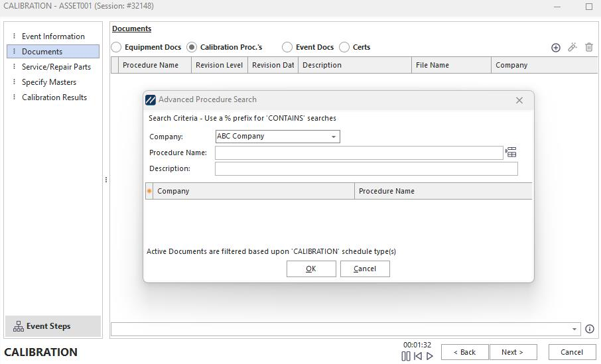Start the timer play button

pyautogui.click(x=430, y=356)
